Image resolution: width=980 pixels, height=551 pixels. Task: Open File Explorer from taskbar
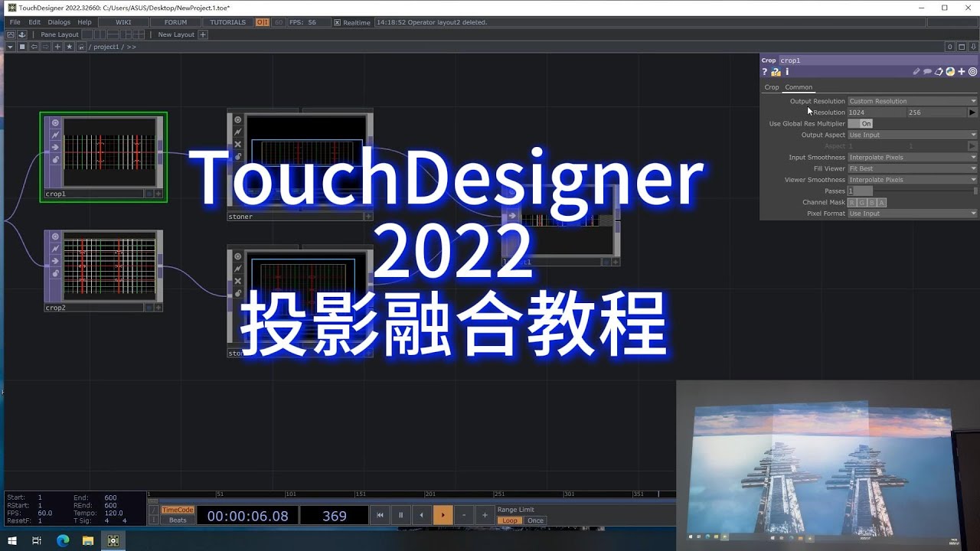click(88, 540)
